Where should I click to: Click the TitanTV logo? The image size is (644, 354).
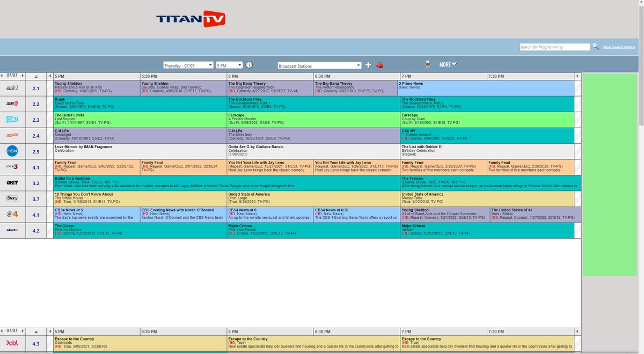coord(191,19)
